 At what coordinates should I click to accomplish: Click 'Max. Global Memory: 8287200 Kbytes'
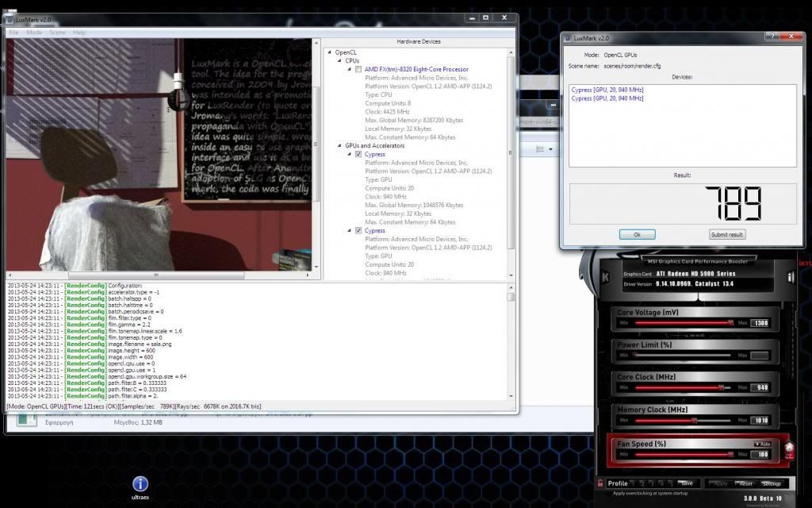(x=414, y=121)
